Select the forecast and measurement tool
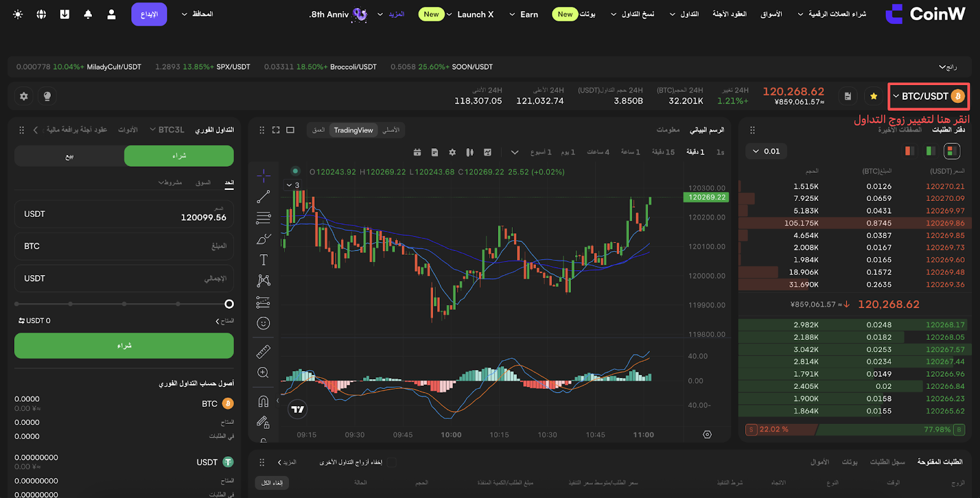Viewport: 980px width, 498px height. [x=263, y=302]
